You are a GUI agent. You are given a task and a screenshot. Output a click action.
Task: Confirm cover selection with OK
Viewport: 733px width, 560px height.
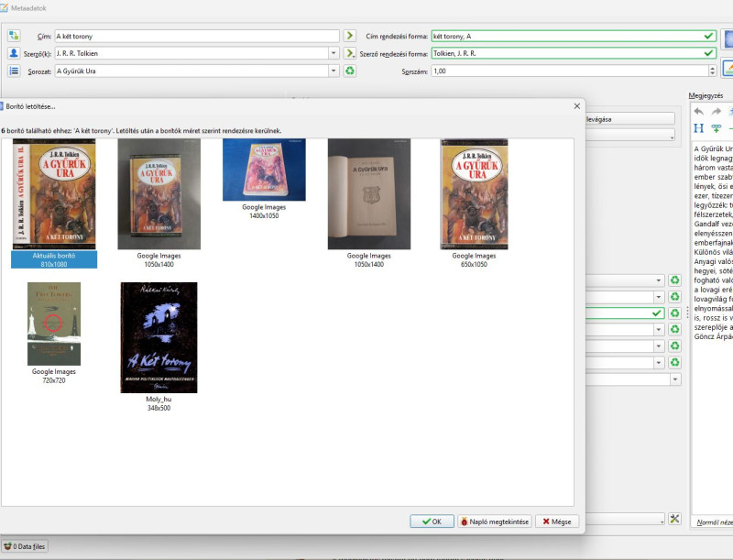[432, 522]
